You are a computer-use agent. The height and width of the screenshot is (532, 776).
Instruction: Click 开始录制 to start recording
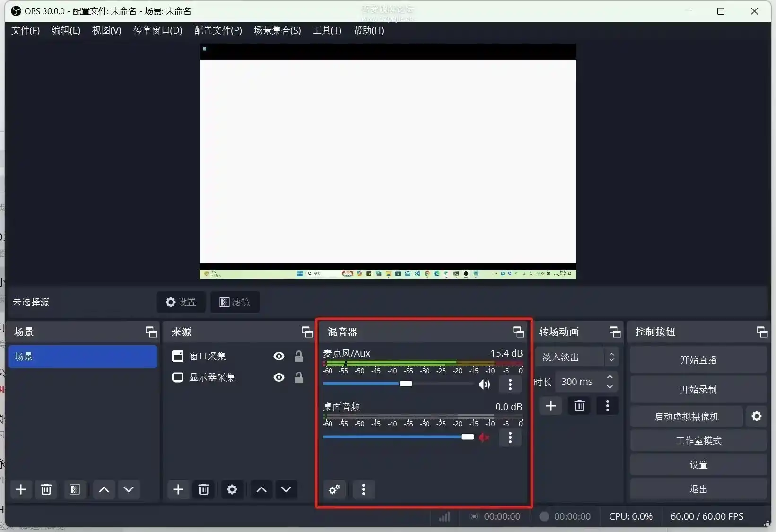coord(698,389)
